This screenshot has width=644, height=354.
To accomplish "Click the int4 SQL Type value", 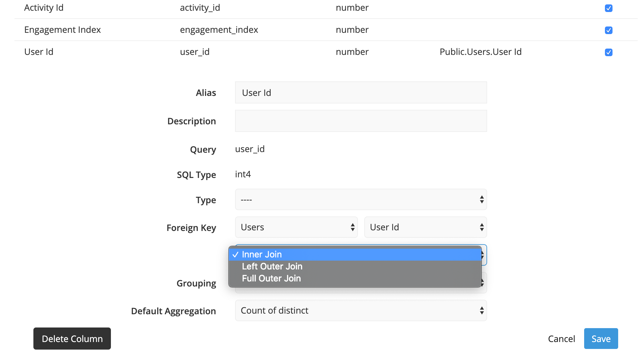I will 243,174.
